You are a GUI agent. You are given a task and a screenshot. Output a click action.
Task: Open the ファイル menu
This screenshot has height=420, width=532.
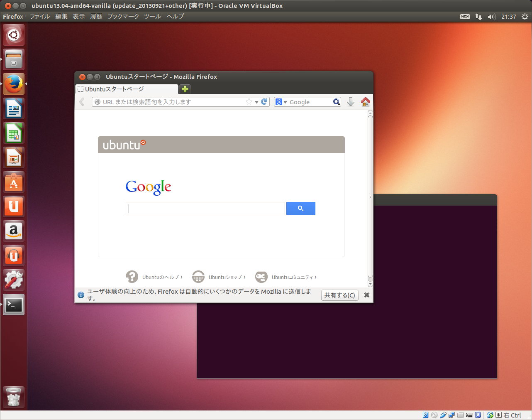[x=40, y=17]
